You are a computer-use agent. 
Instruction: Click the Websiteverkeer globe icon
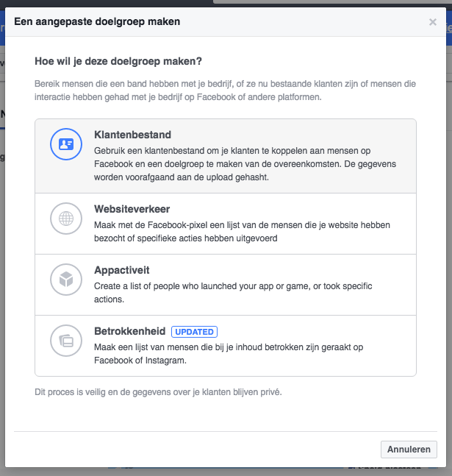pos(66,219)
